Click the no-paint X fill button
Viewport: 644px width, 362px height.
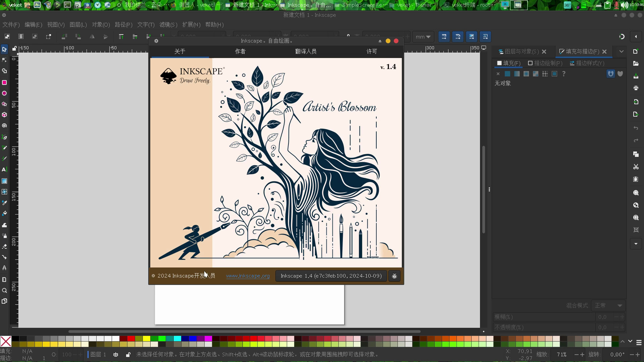click(x=498, y=74)
